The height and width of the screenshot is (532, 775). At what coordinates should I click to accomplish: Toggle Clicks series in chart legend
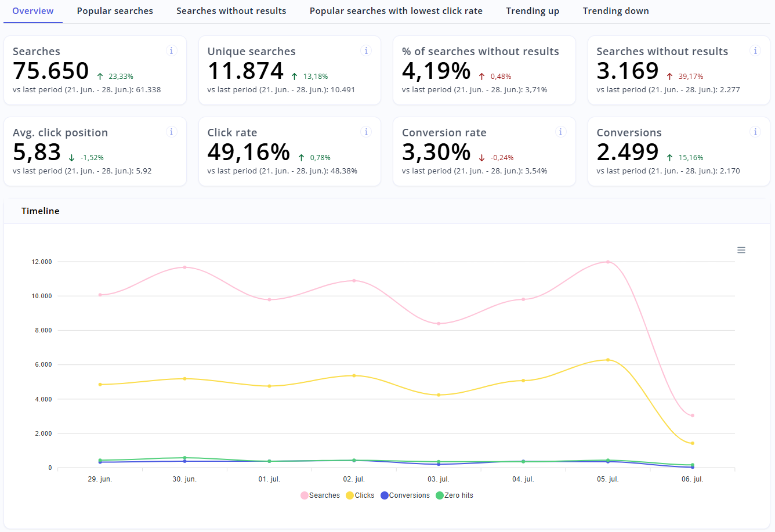(x=360, y=495)
